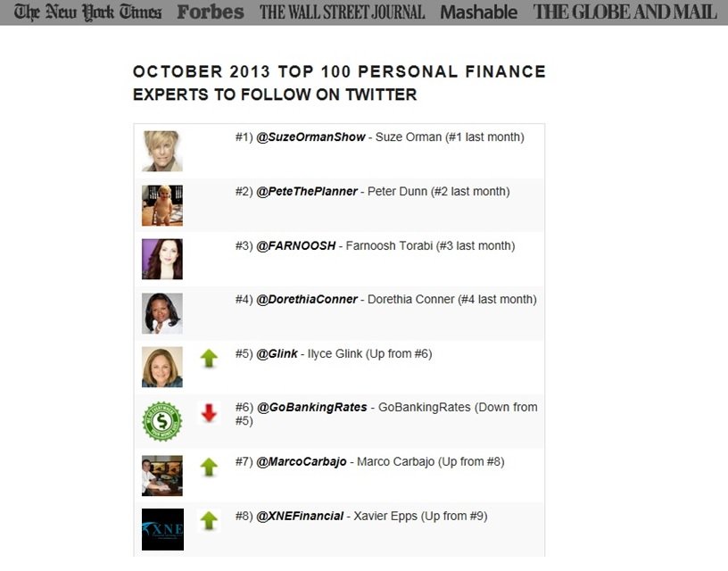Click the Forbes logo in header
Screen dimensions: 728x571
[211, 12]
